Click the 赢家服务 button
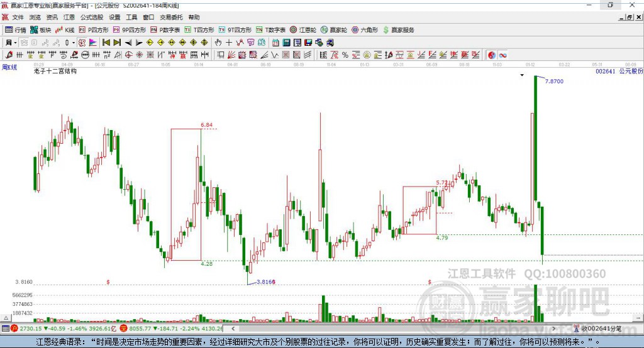Screen dimensions: 644x348 398,30
